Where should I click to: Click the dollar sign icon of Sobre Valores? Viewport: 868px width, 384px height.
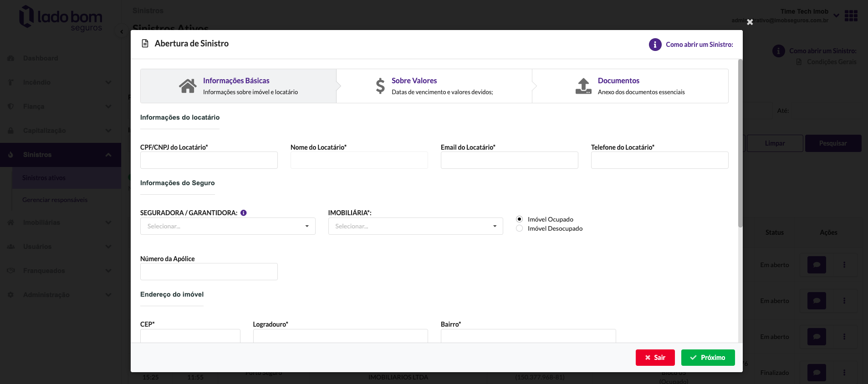pyautogui.click(x=380, y=86)
